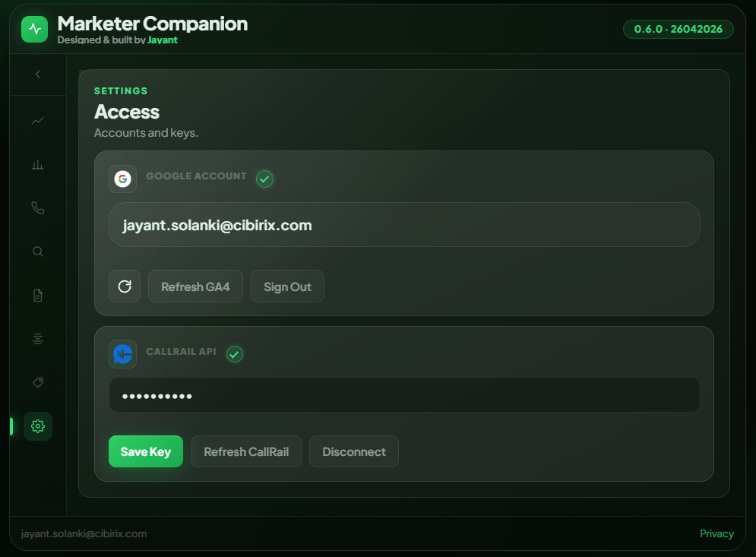
Task: Click the Google logo icon
Action: (x=122, y=179)
